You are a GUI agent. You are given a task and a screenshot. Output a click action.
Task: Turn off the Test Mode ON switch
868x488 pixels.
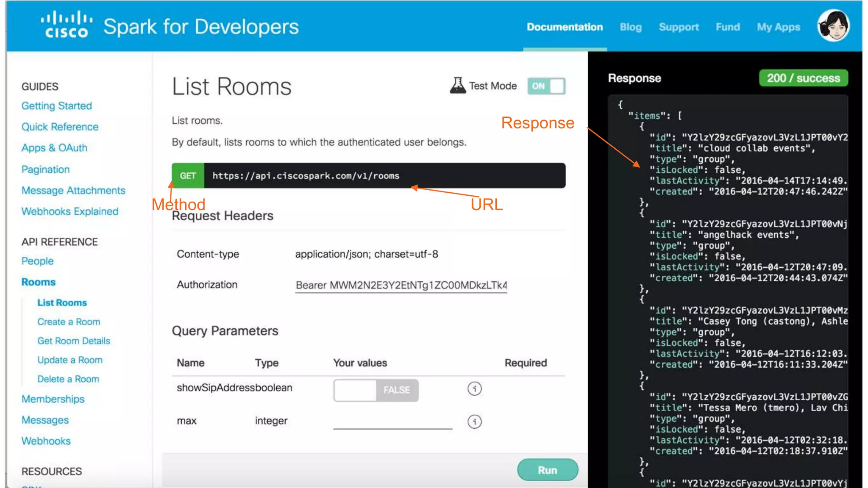point(546,86)
